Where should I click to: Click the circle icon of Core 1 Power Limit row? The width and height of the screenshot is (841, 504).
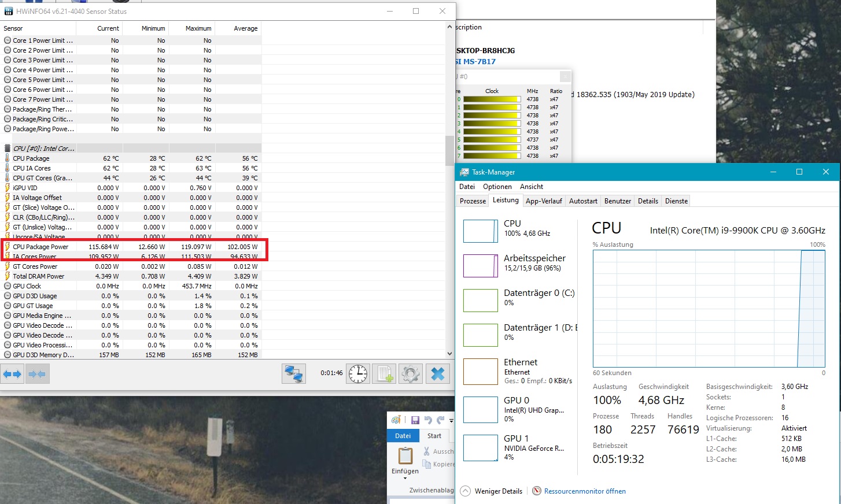pos(7,40)
